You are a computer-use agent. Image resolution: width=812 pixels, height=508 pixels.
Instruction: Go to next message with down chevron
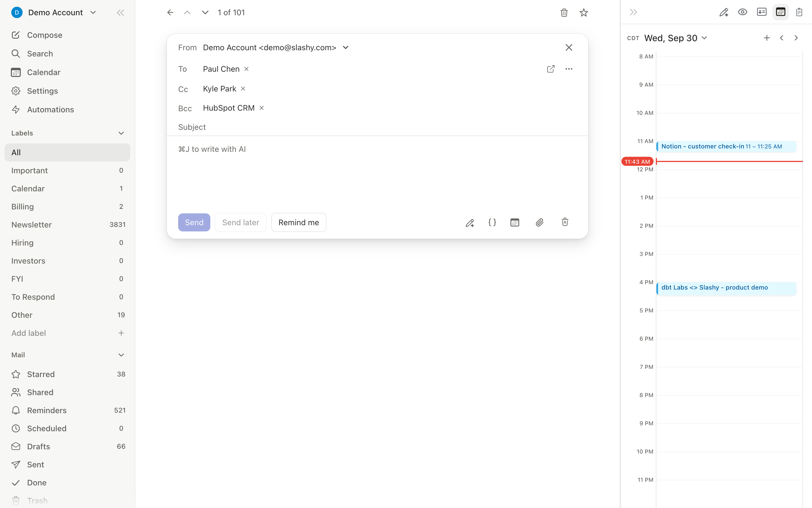205,13
